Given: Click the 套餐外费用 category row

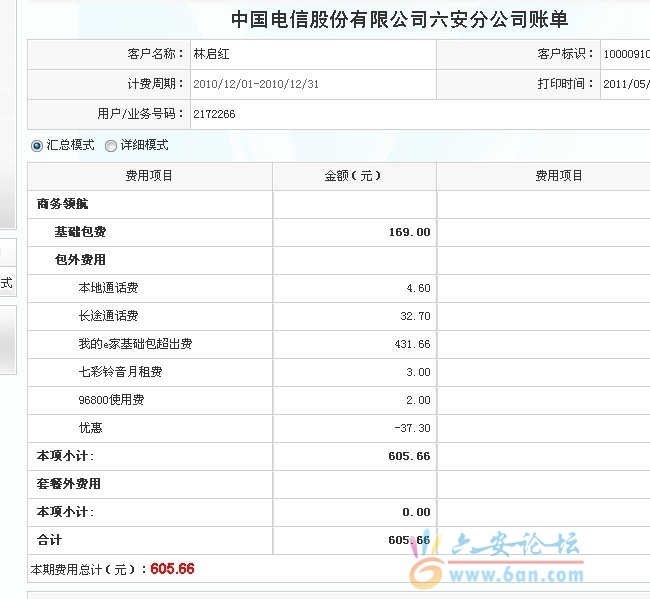Looking at the screenshot, I should tap(69, 484).
